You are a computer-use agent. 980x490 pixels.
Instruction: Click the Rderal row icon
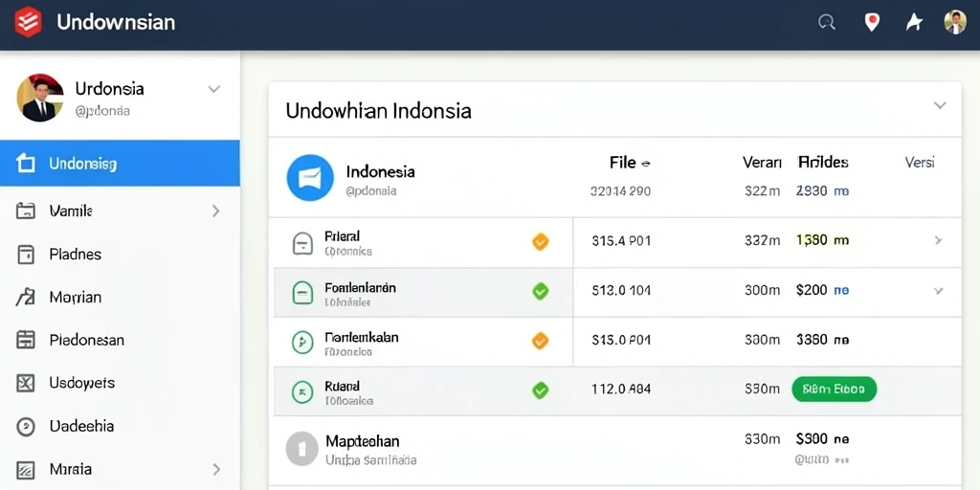click(x=302, y=243)
